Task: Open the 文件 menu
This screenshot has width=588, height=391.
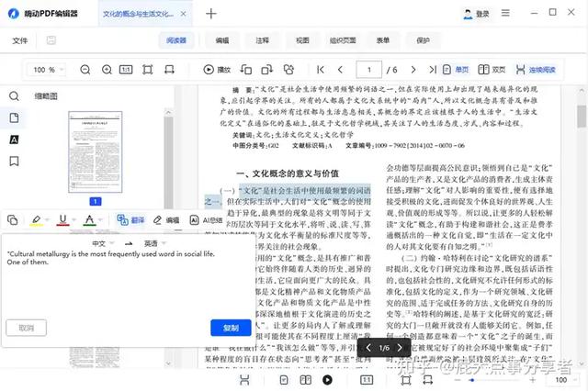Action: click(20, 40)
